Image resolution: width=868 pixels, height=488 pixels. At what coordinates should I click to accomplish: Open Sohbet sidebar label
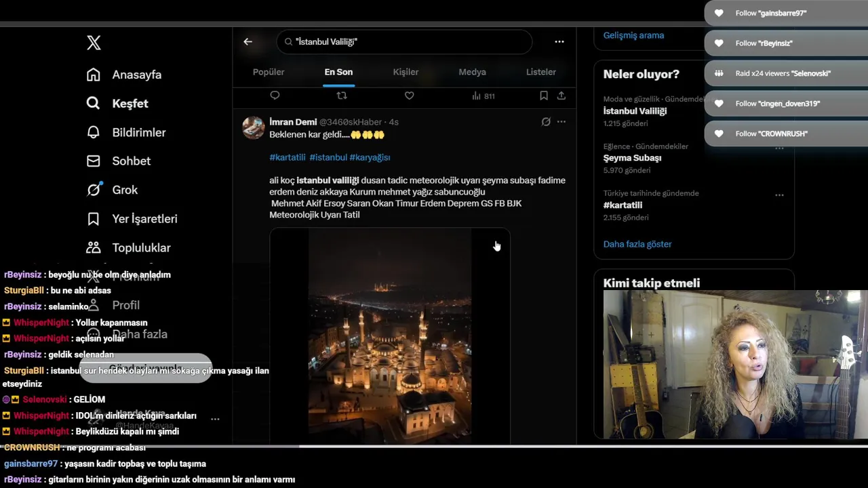(x=132, y=161)
